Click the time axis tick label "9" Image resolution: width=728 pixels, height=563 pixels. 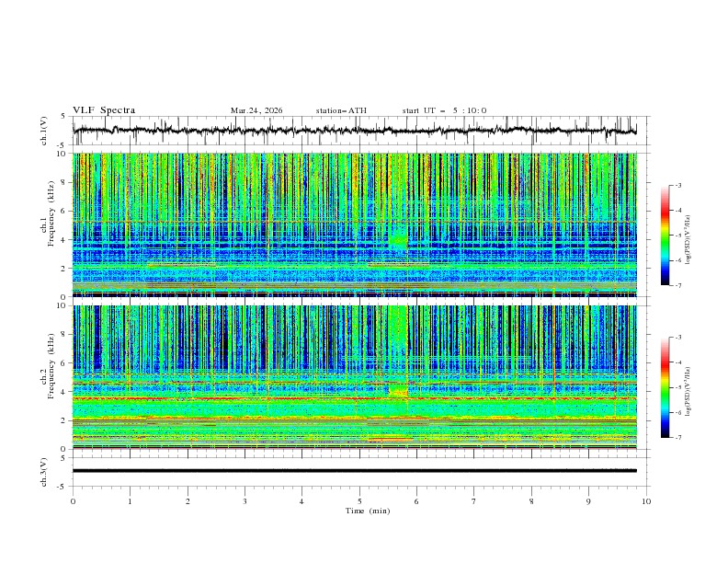pyautogui.click(x=588, y=501)
